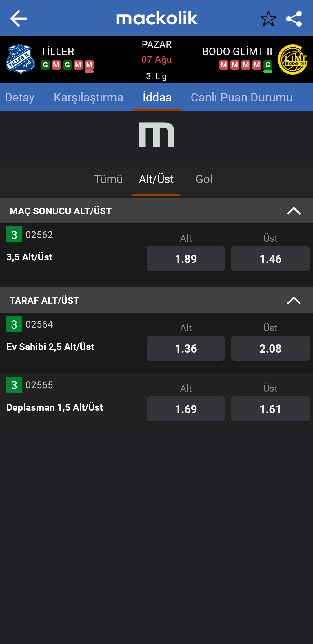313x644 pixels.
Task: Open Canlı Puan Durumu tab
Action: [x=242, y=97]
